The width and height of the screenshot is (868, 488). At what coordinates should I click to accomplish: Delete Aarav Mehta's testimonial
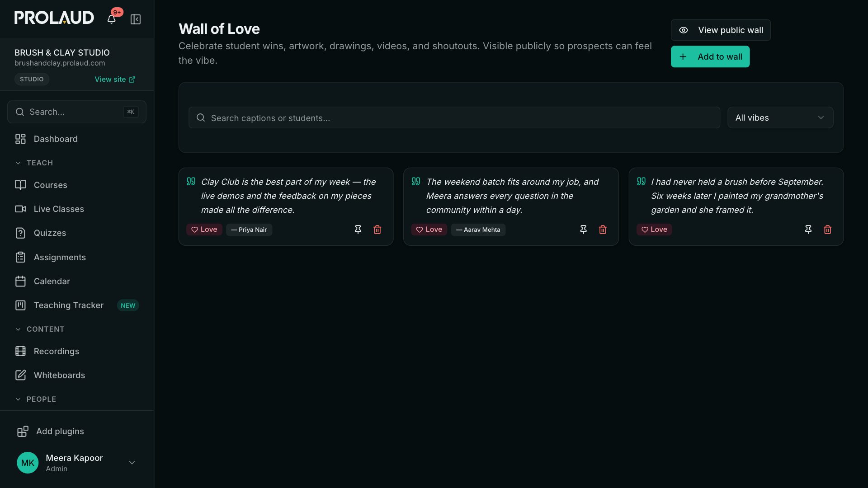click(x=603, y=230)
